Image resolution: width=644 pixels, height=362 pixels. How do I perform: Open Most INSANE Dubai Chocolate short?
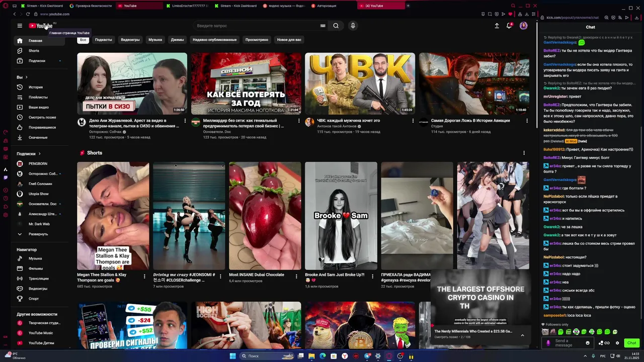click(265, 216)
